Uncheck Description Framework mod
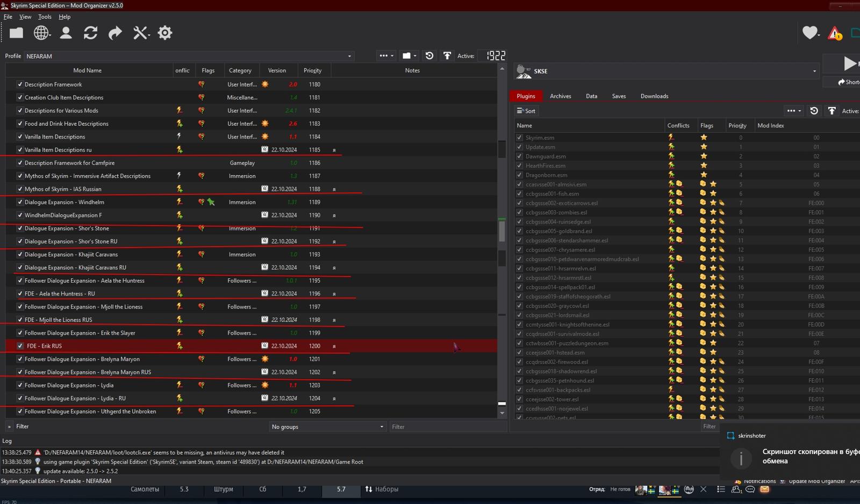This screenshot has width=860, height=504. click(x=20, y=84)
